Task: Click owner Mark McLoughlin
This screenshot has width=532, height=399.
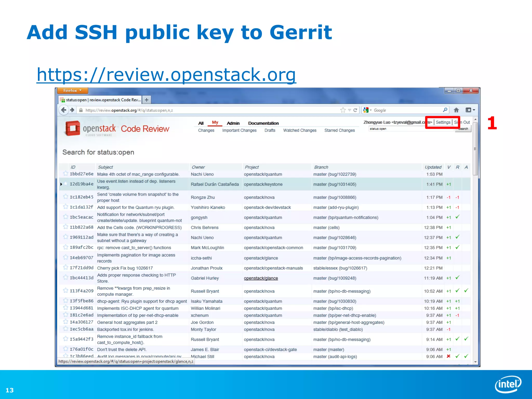Action: click(207, 248)
